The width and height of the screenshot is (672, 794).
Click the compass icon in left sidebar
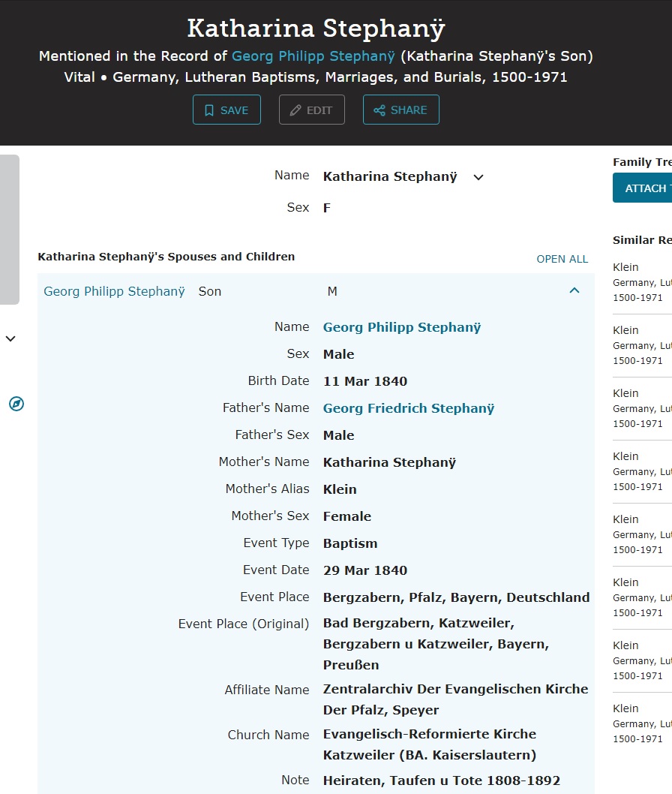pyautogui.click(x=16, y=404)
